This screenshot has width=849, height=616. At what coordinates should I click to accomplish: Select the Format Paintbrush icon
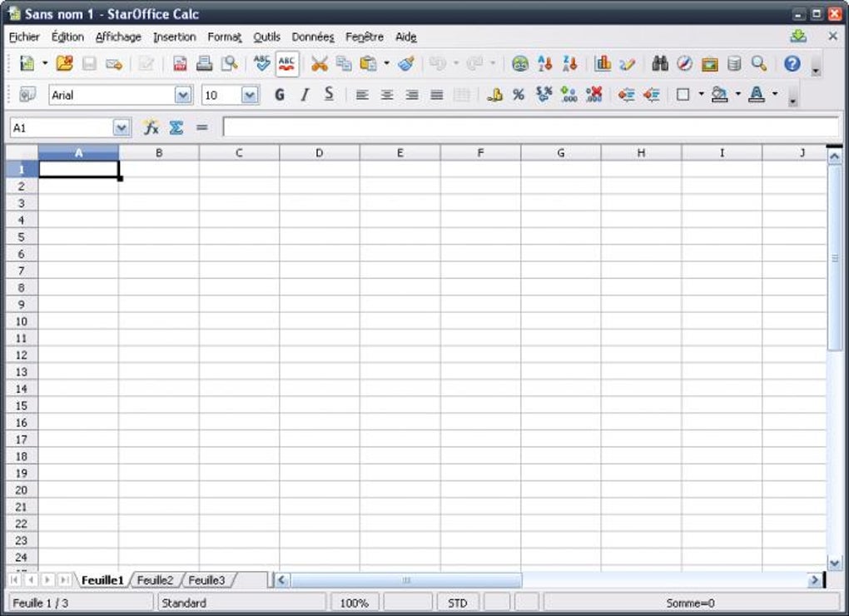(x=406, y=64)
